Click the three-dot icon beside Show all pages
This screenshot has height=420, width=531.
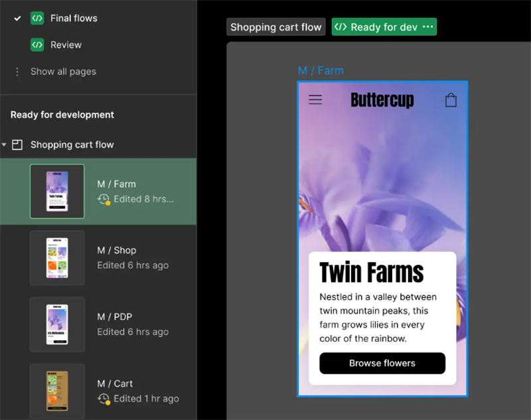(x=17, y=72)
